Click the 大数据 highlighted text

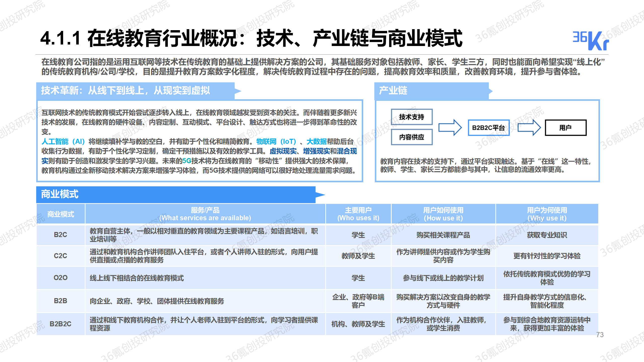[x=316, y=142]
